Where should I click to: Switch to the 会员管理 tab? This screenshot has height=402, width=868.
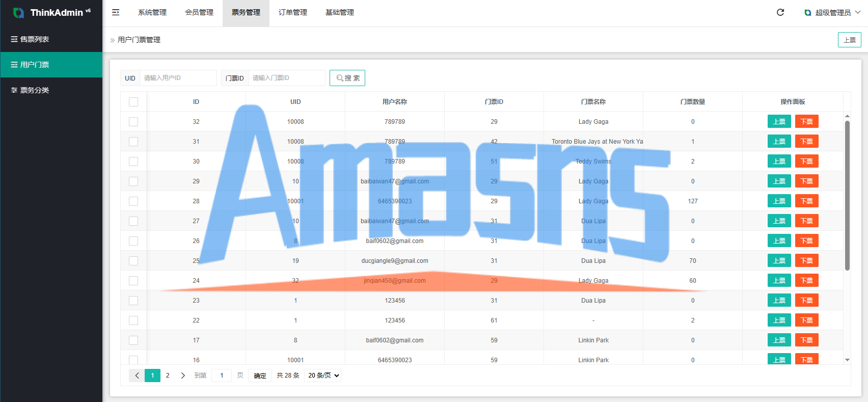tap(199, 13)
